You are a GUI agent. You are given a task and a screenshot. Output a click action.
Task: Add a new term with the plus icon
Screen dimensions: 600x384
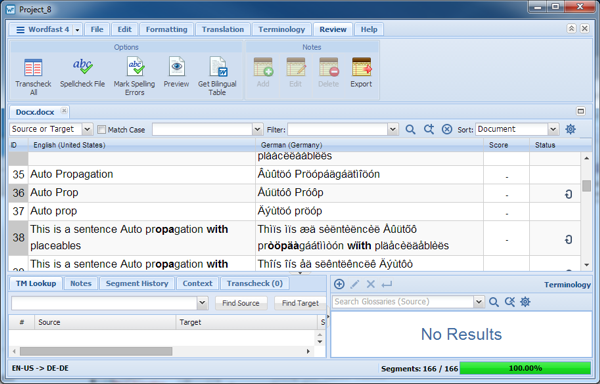coord(339,284)
